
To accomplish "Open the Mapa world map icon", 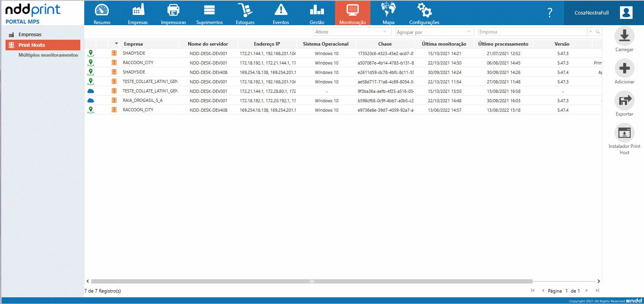I will coord(388,9).
